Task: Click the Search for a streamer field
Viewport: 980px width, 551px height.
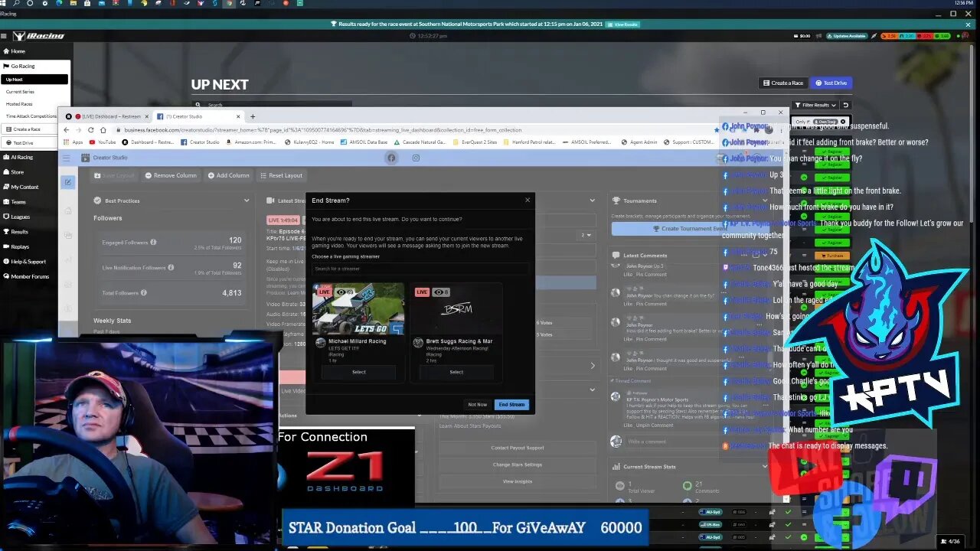Action: pos(420,269)
